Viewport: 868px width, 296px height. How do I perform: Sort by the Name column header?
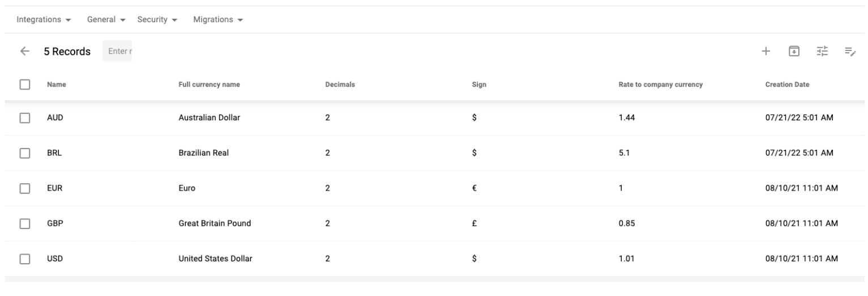[57, 84]
